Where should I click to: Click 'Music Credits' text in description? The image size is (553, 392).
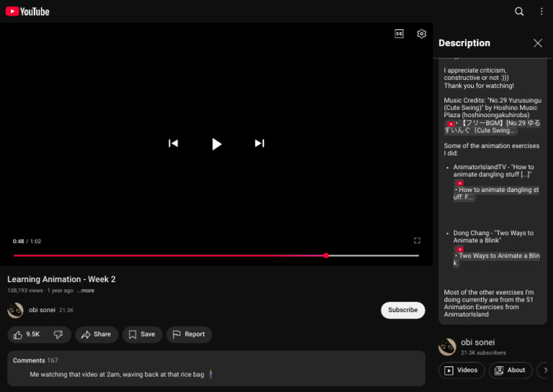(493, 108)
